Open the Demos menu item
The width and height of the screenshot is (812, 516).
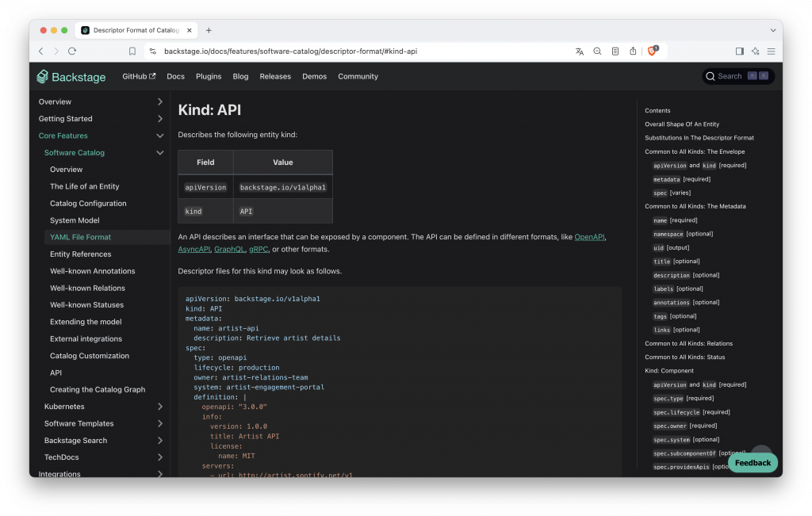(314, 76)
